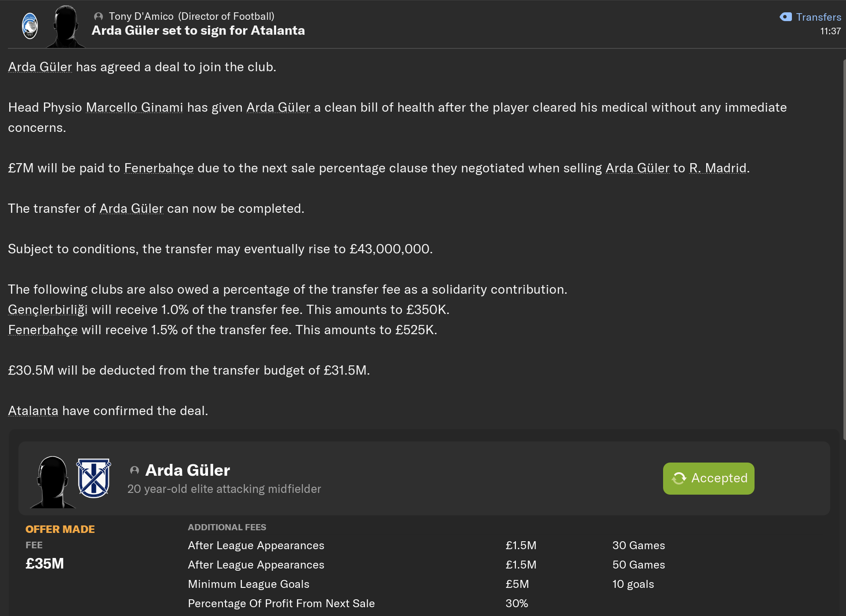Open the R. Madrid club link

717,168
